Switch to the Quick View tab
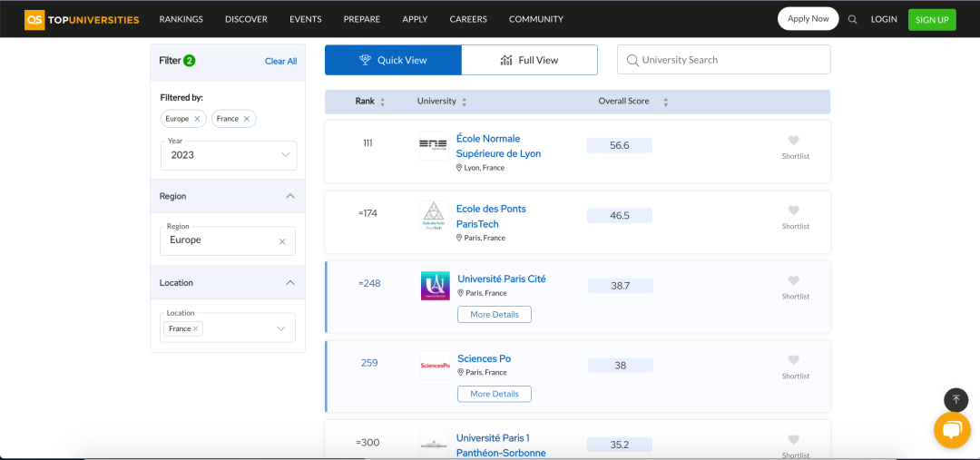Image resolution: width=980 pixels, height=460 pixels. coord(393,60)
